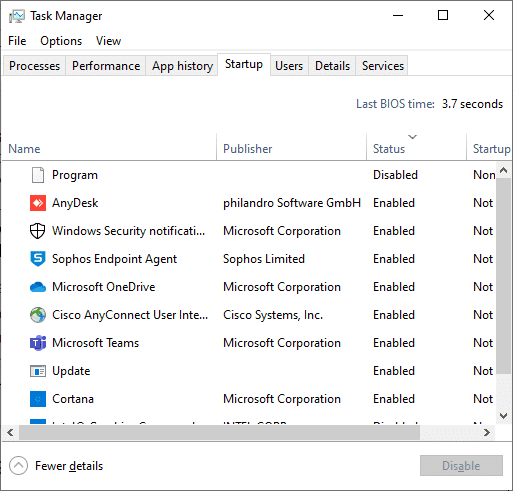Open the File menu
513x491 pixels.
(x=17, y=41)
